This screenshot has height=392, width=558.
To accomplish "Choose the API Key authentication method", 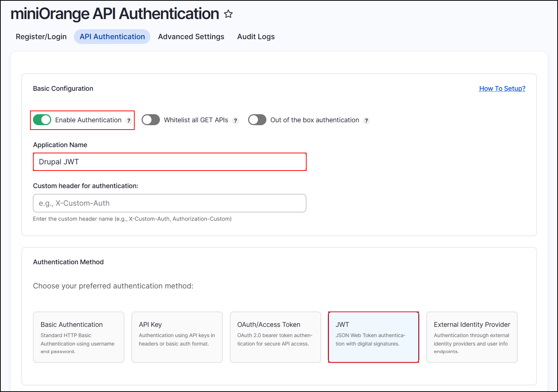I will (177, 337).
